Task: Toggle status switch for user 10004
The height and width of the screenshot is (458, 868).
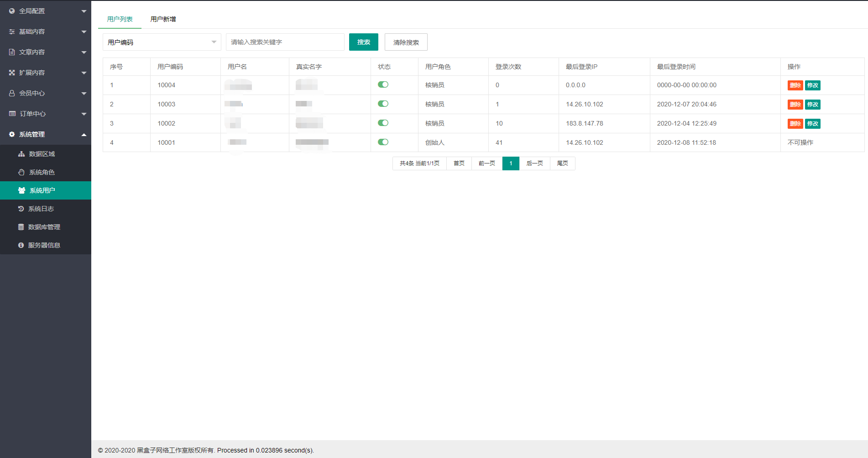Action: tap(383, 84)
